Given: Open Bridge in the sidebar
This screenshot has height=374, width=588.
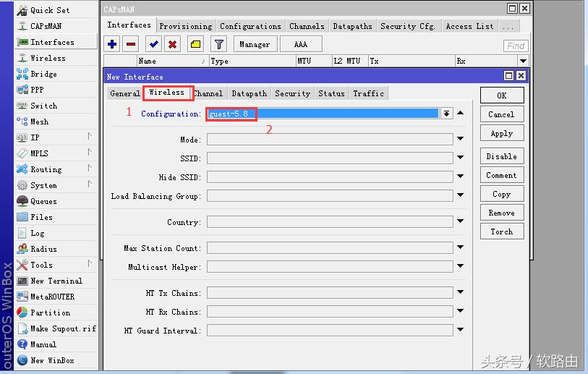Looking at the screenshot, I should pos(56,74).
